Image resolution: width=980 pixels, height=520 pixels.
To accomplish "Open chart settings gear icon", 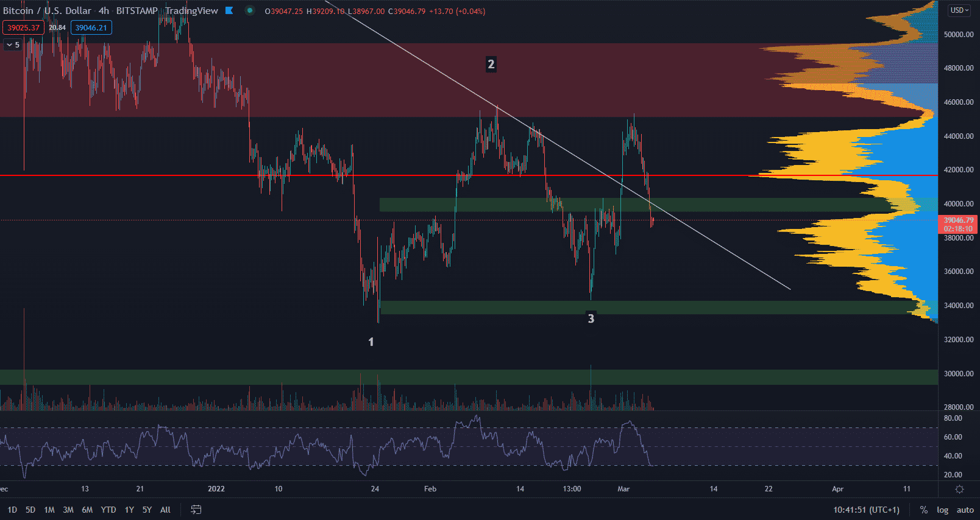I will click(x=959, y=489).
